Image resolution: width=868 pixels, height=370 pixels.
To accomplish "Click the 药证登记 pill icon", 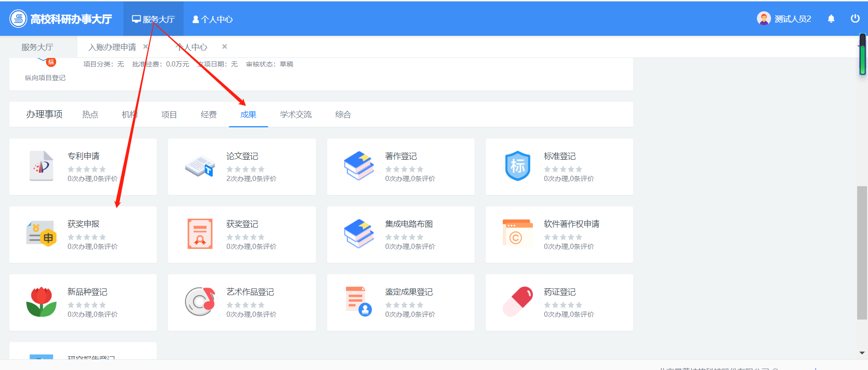I will point(517,302).
